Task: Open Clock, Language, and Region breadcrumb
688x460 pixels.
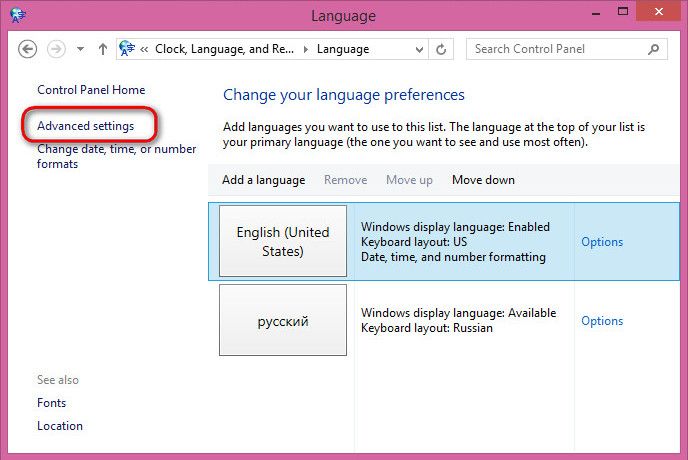Action: [224, 49]
